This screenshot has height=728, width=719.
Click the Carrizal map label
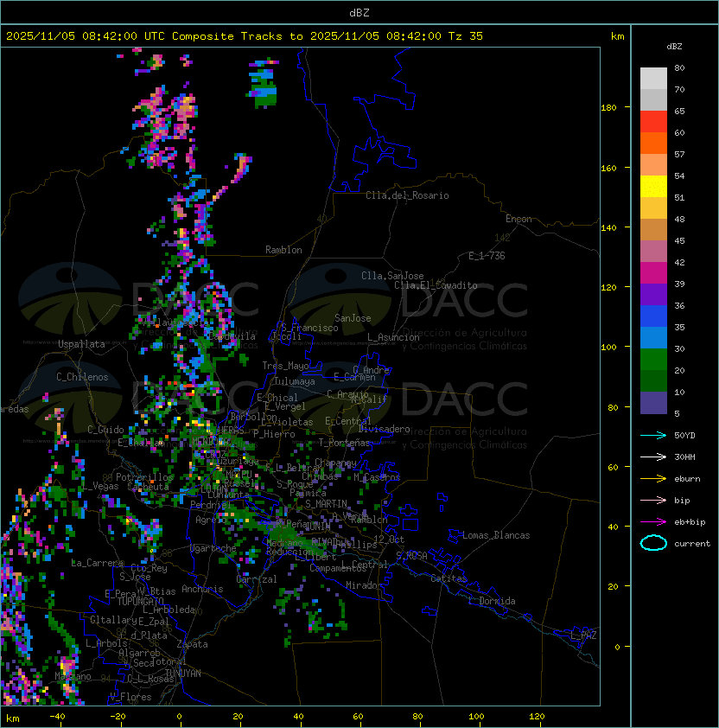point(257,579)
